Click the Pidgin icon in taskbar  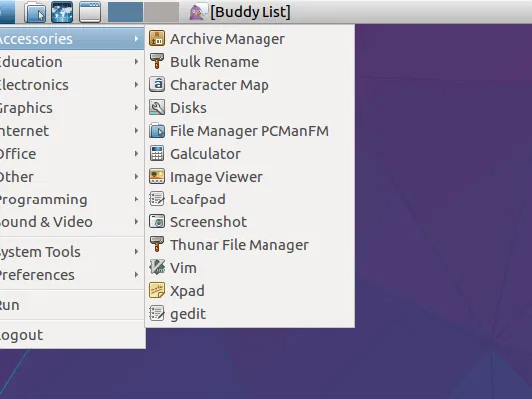(198, 12)
